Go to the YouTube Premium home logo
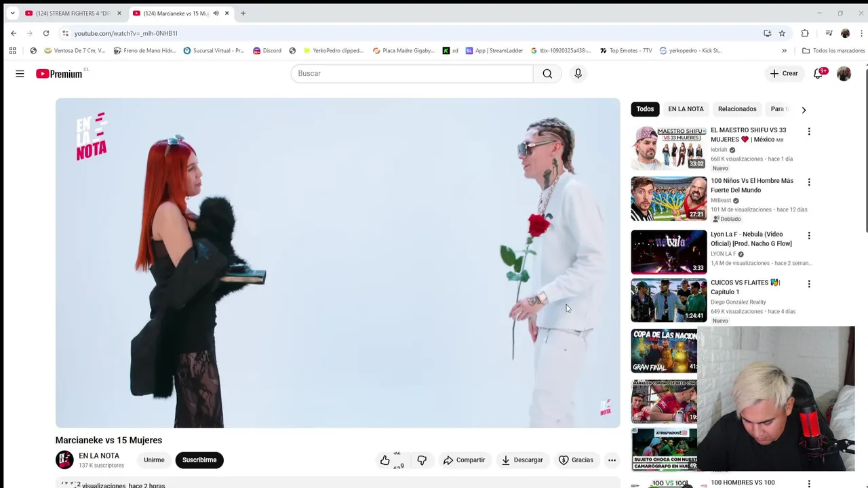868x488 pixels. pos(60,74)
